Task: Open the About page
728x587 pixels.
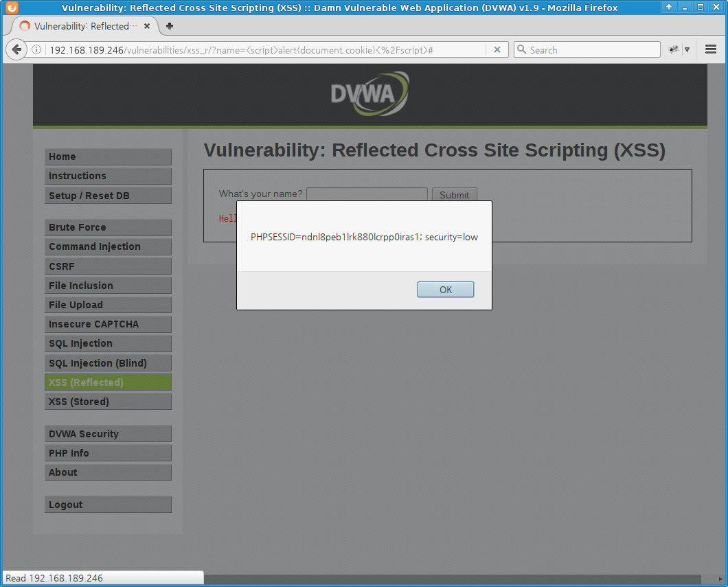Action: pyautogui.click(x=109, y=472)
